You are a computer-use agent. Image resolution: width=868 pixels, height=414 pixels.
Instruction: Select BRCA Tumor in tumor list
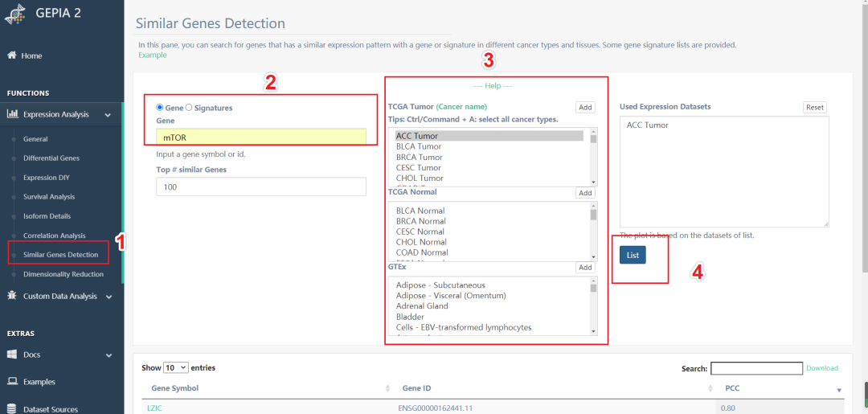pyautogui.click(x=489, y=158)
